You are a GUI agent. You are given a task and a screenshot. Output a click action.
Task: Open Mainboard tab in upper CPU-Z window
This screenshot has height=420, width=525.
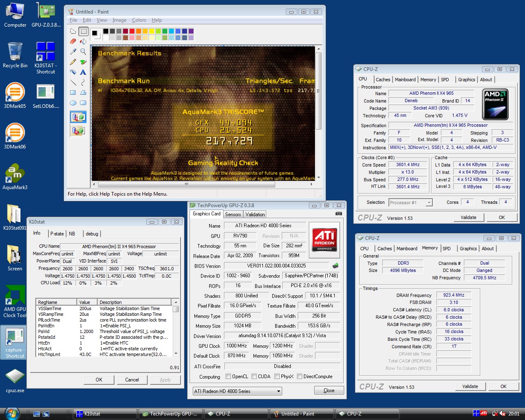coord(405,80)
